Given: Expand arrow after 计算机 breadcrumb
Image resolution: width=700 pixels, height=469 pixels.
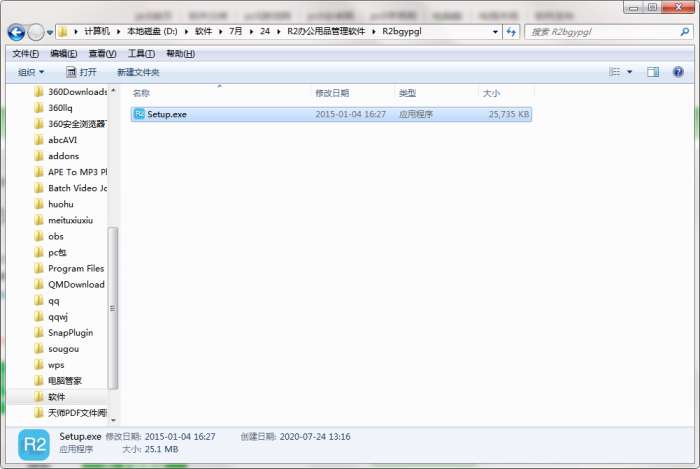Looking at the screenshot, I should [x=118, y=32].
